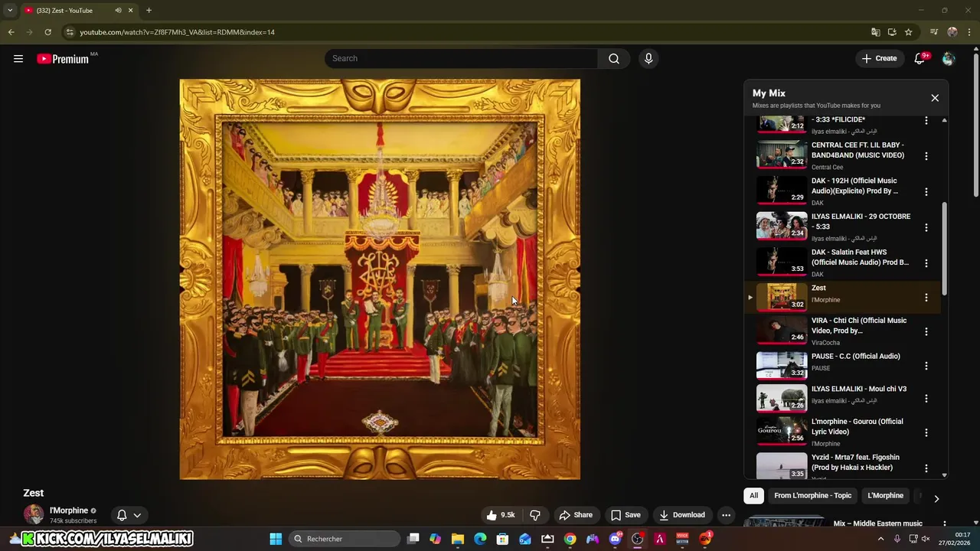This screenshot has height=551, width=980.
Task: Open options menu for Chti Chi track
Action: (926, 332)
